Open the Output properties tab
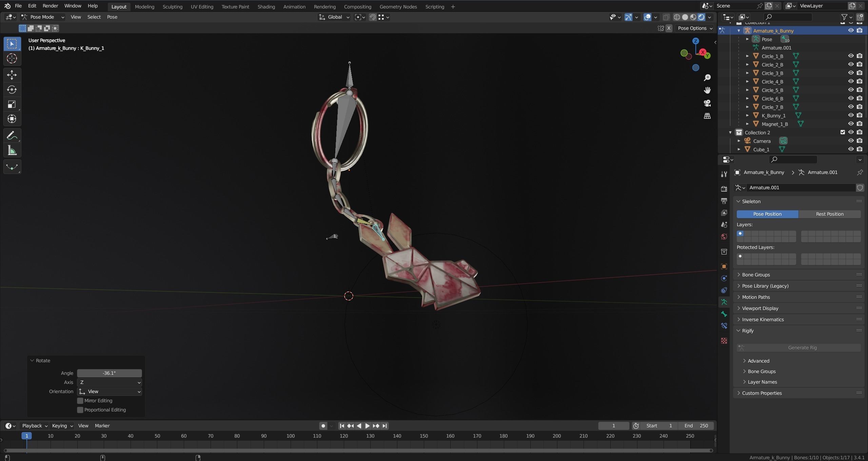This screenshot has width=868, height=461. click(724, 201)
